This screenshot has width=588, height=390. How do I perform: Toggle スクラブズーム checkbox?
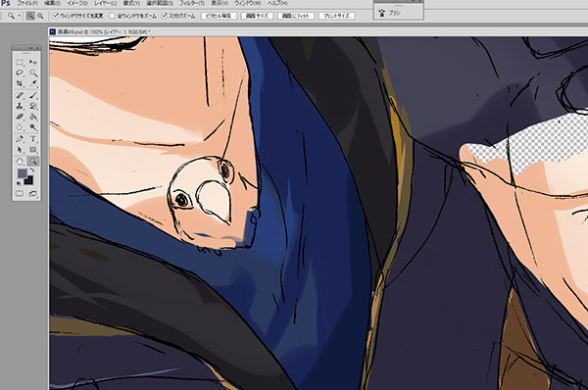point(165,16)
